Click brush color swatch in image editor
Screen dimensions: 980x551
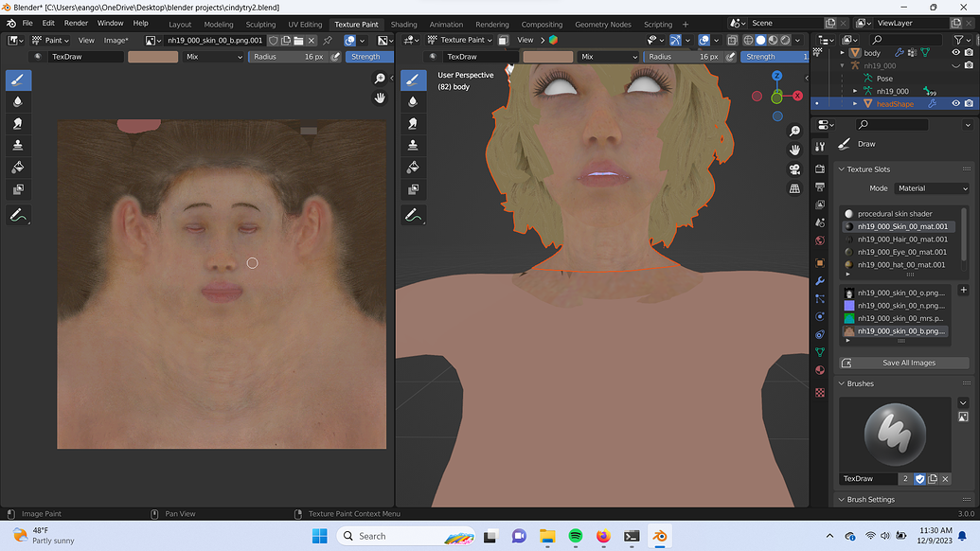(x=153, y=56)
